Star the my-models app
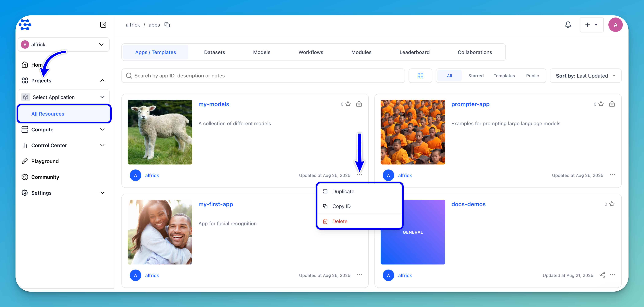The width and height of the screenshot is (644, 307). [348, 104]
